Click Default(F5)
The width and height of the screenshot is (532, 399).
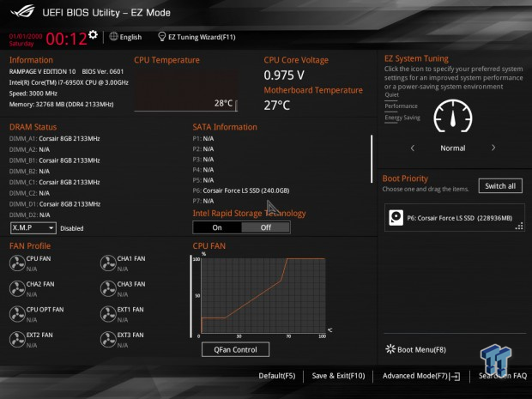click(x=277, y=376)
